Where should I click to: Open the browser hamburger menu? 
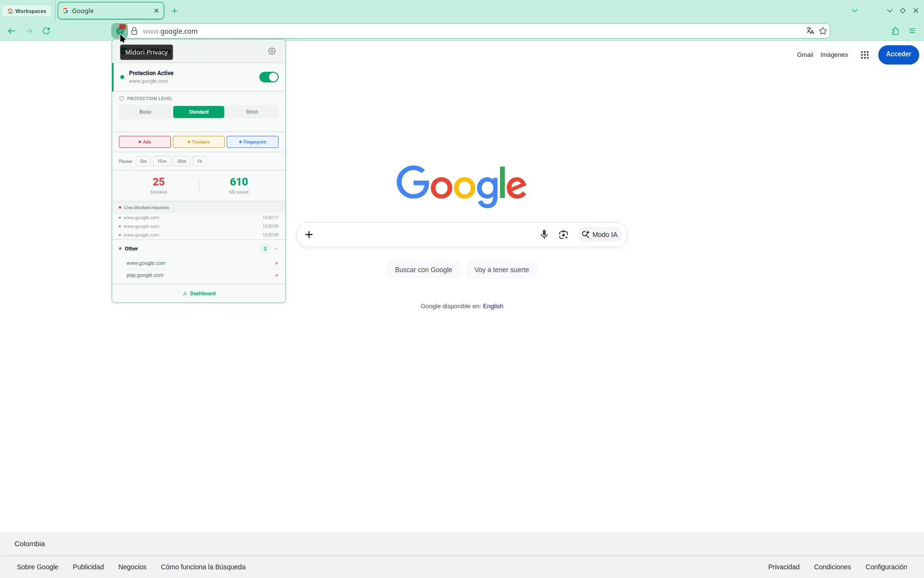912,31
